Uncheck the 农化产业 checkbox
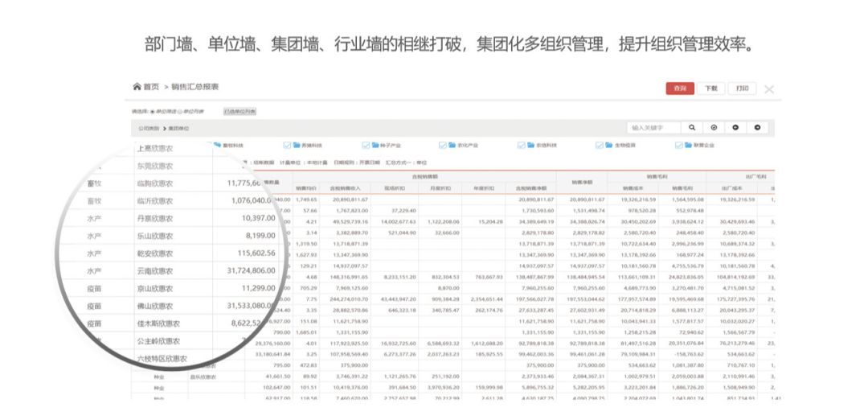Screen dimensions: 868x420 pos(443,145)
